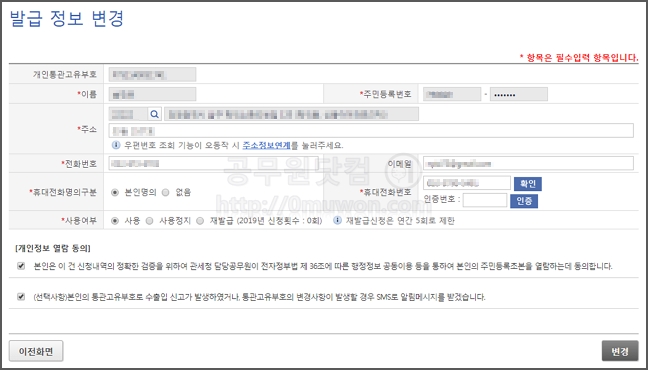This screenshot has width=648, height=370.
Task: Click the 휴대전화번호 input field
Action: [467, 183]
